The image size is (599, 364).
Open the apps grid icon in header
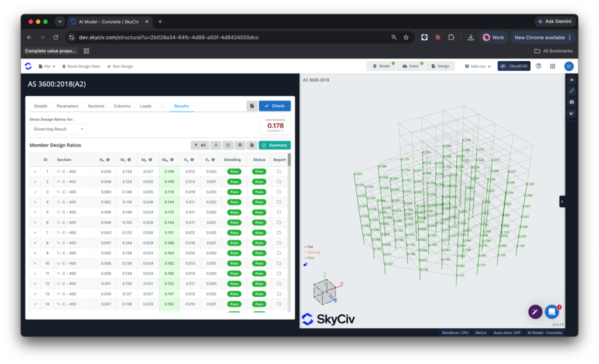click(x=552, y=66)
